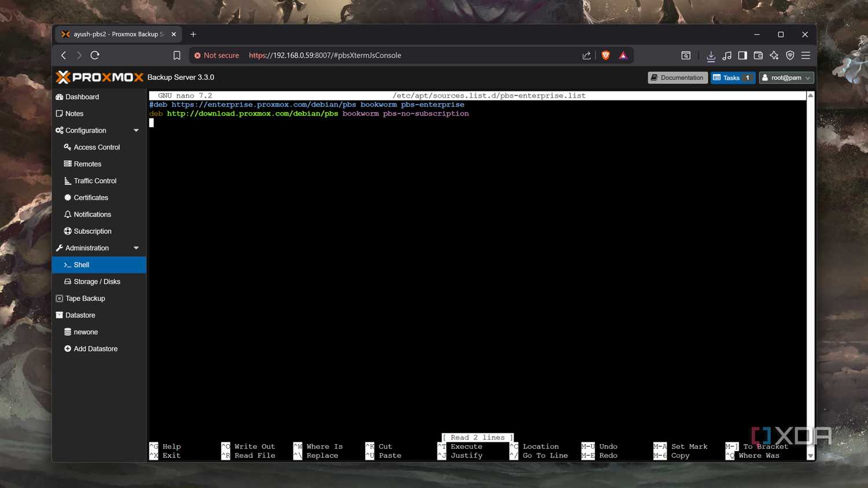Open the browser downloads icon
This screenshot has width=868, height=488.
(x=711, y=56)
